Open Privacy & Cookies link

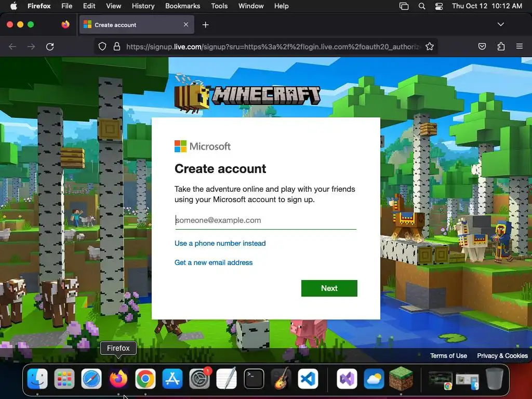click(502, 355)
